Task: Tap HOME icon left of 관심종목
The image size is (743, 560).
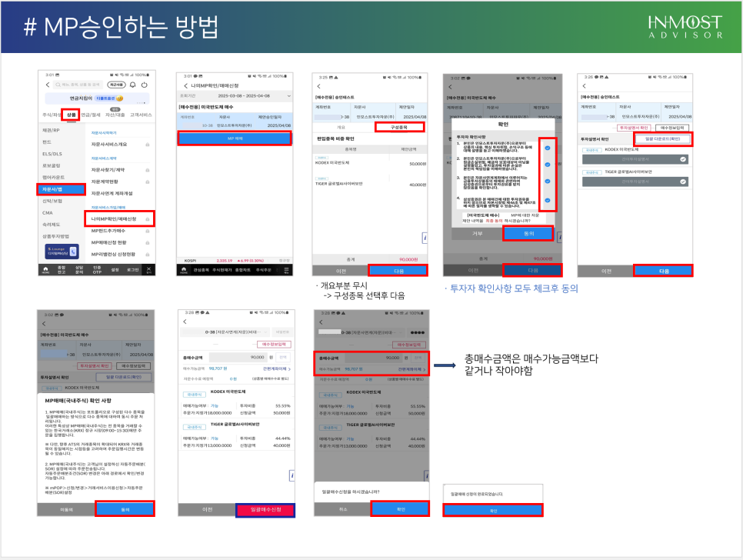Action: pyautogui.click(x=184, y=270)
